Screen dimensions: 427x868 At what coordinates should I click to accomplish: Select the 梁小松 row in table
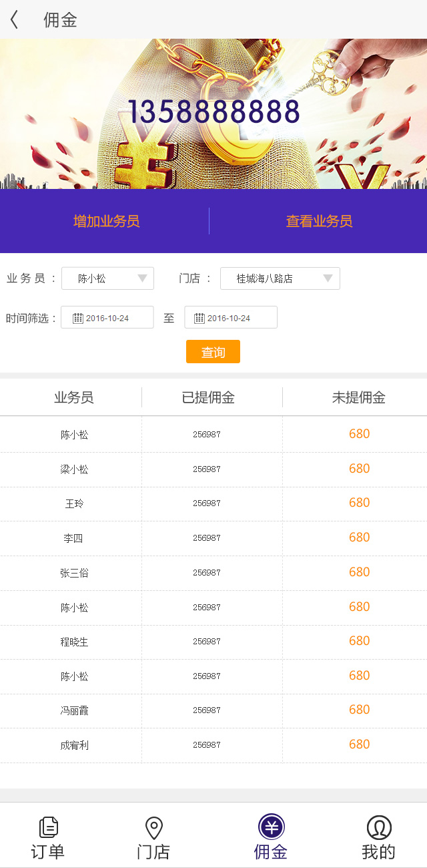[74, 469]
